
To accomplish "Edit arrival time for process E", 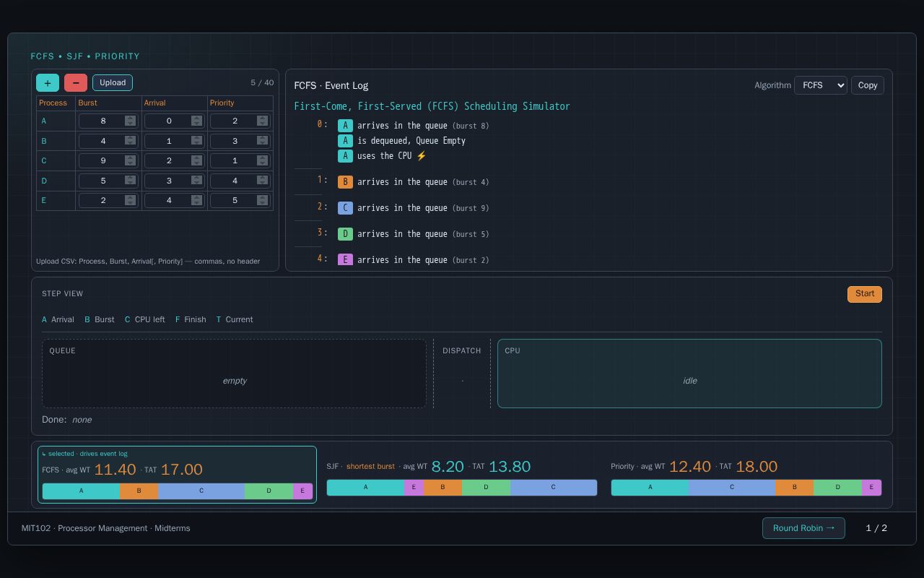I will coord(174,200).
